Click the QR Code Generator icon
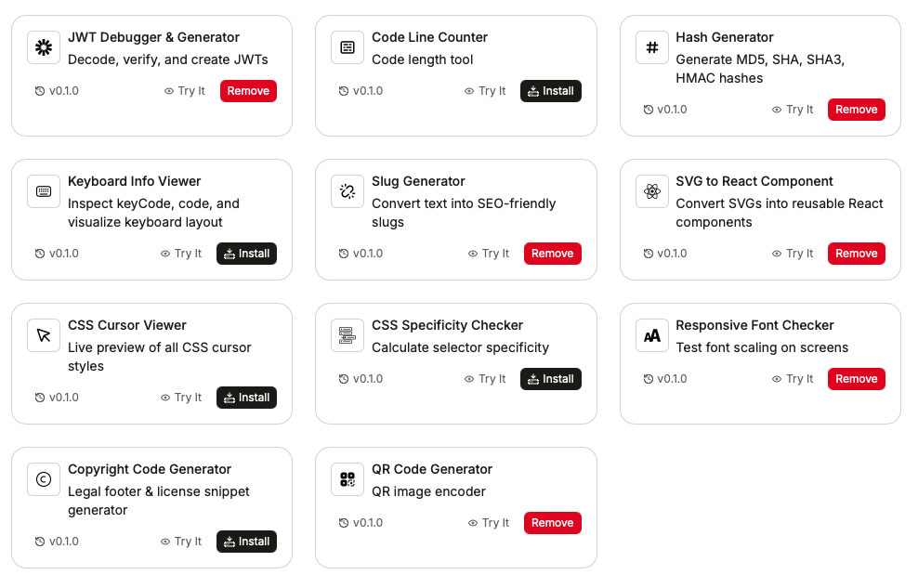918x588 pixels. pyautogui.click(x=348, y=479)
